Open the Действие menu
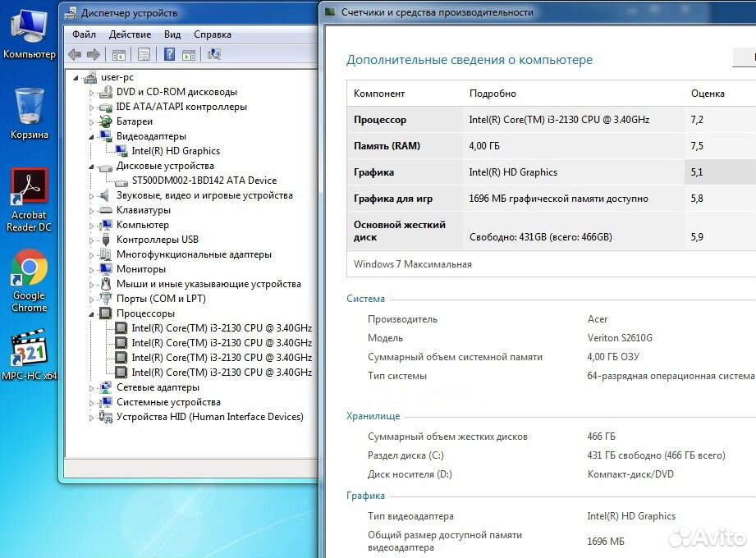The width and height of the screenshot is (756, 558). click(130, 34)
